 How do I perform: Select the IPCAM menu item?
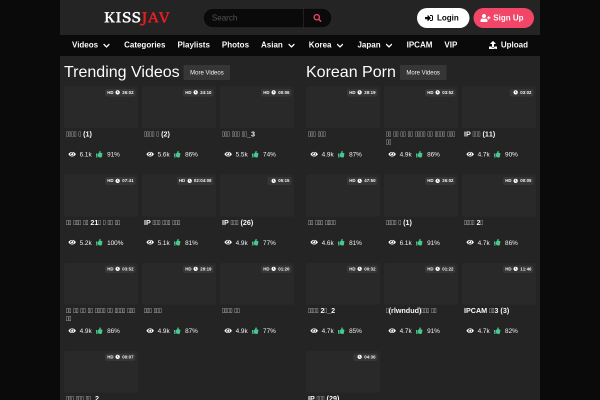(x=419, y=45)
